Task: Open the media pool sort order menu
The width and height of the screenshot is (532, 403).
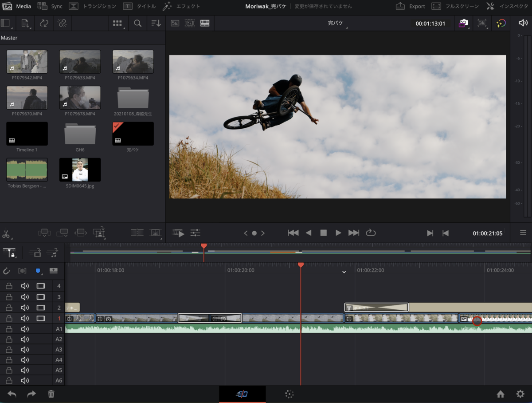Action: click(156, 24)
